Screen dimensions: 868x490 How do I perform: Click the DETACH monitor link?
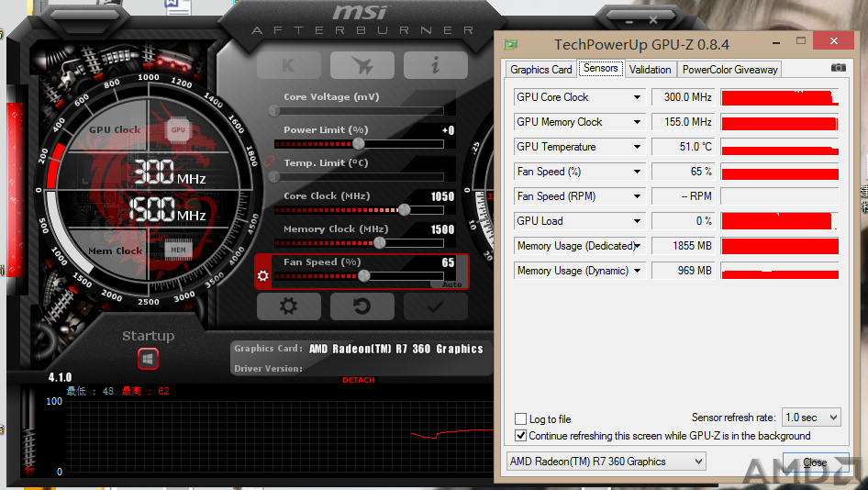[x=359, y=380]
